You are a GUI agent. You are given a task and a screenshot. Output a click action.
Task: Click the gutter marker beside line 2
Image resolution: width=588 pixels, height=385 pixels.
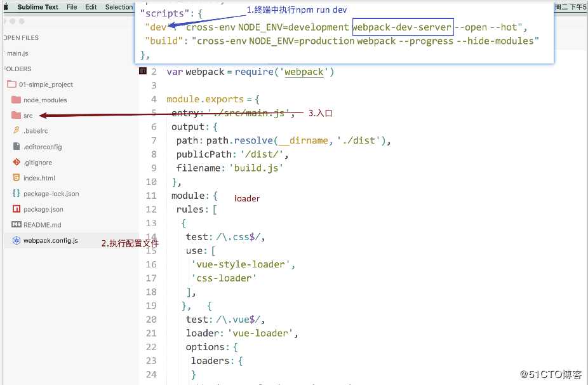[x=142, y=71]
